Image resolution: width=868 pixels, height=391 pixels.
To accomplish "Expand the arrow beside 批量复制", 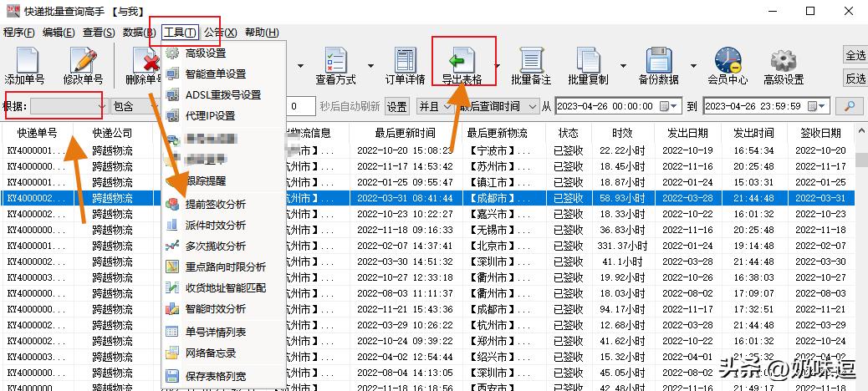I will (x=623, y=66).
